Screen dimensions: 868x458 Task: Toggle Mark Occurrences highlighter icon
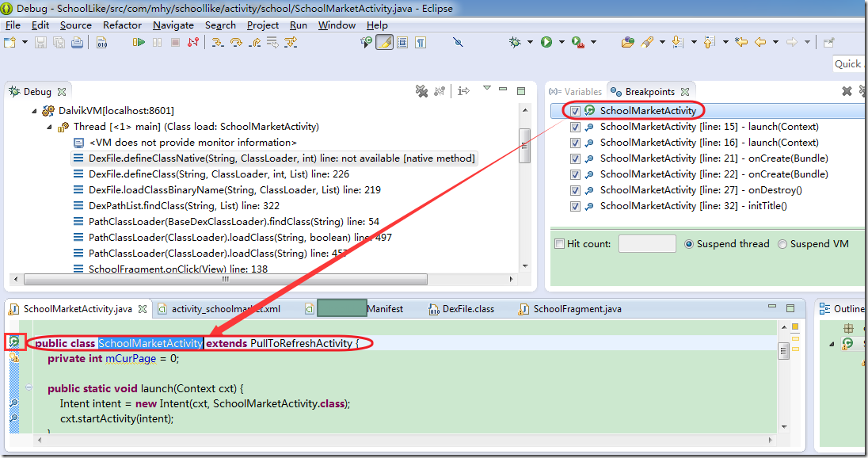pos(384,42)
